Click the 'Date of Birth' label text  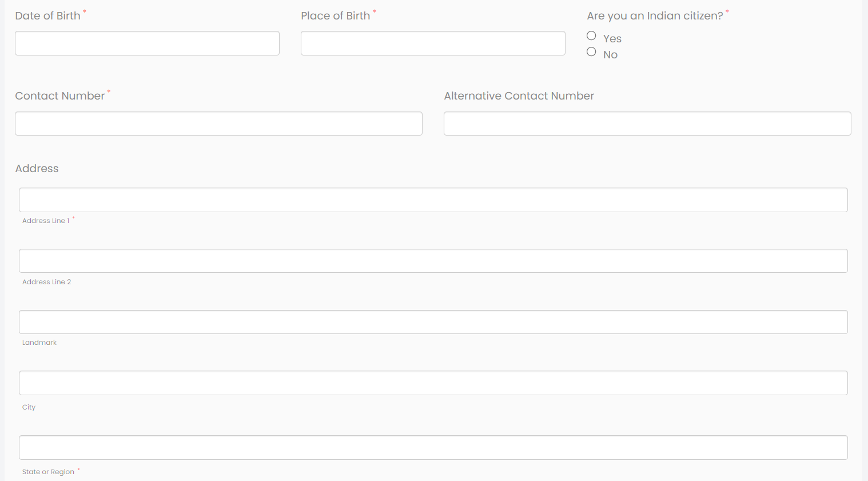pos(47,16)
